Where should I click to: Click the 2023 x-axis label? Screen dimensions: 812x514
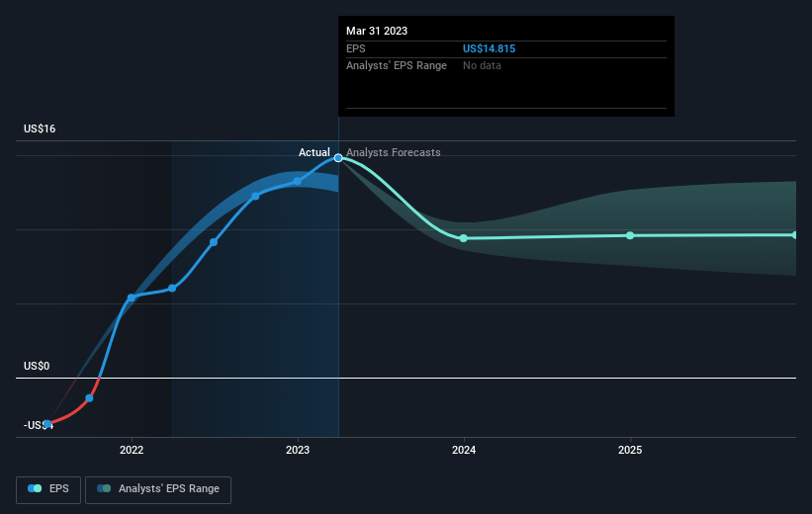click(298, 450)
